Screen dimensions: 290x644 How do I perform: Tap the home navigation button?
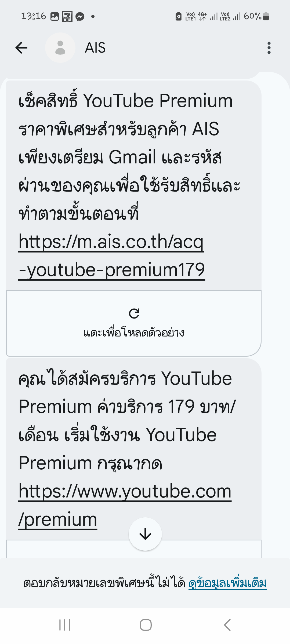point(146,625)
